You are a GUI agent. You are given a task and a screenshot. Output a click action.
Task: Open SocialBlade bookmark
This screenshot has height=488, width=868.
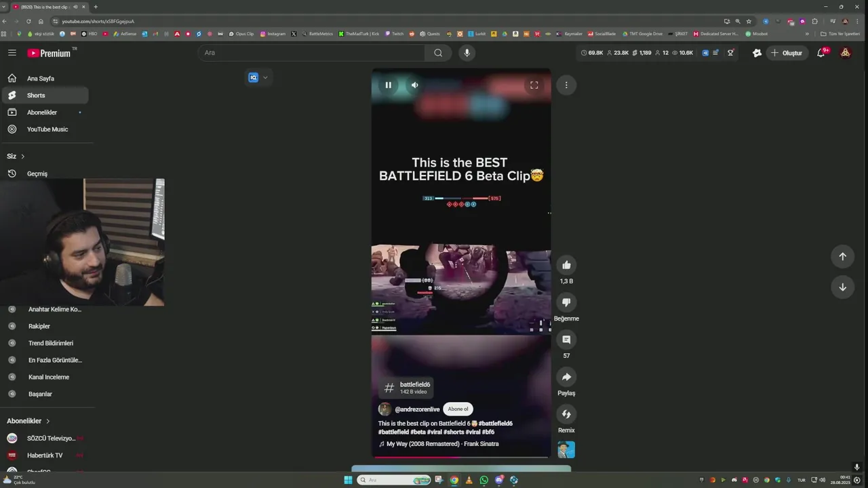pyautogui.click(x=601, y=33)
